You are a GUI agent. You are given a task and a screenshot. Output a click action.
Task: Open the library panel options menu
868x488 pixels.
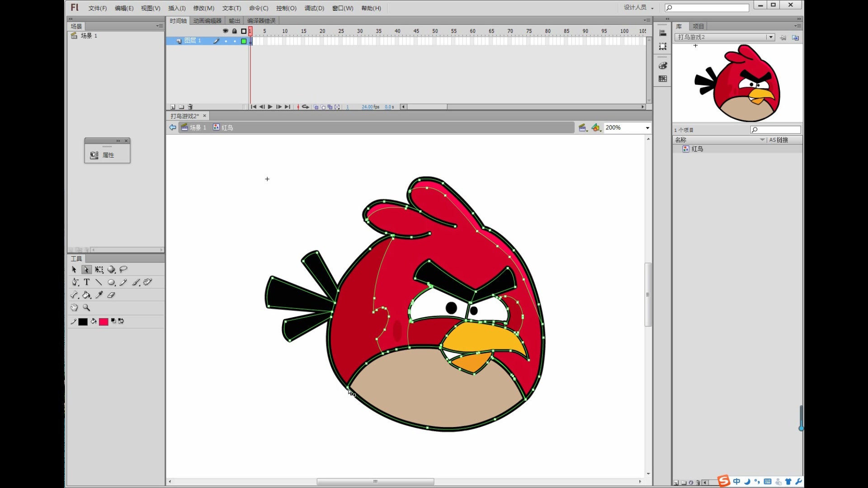(797, 26)
